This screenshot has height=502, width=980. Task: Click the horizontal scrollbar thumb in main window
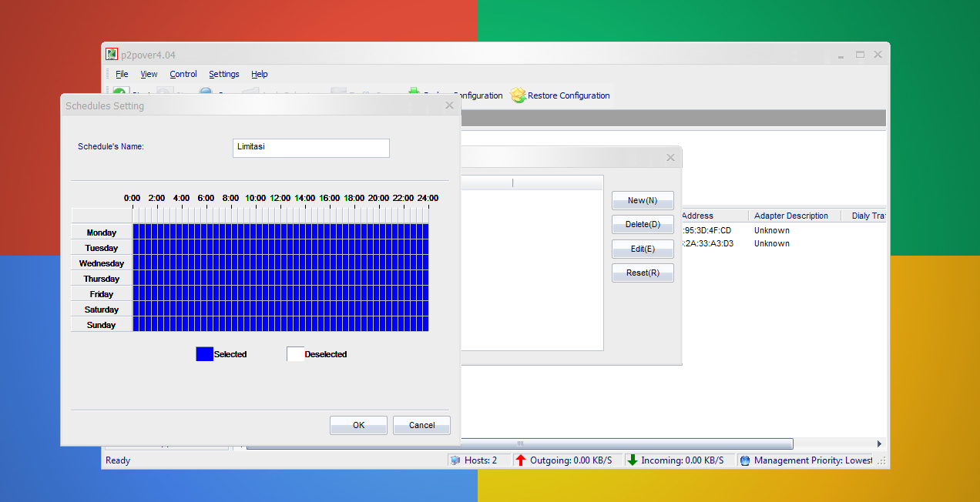click(x=519, y=443)
